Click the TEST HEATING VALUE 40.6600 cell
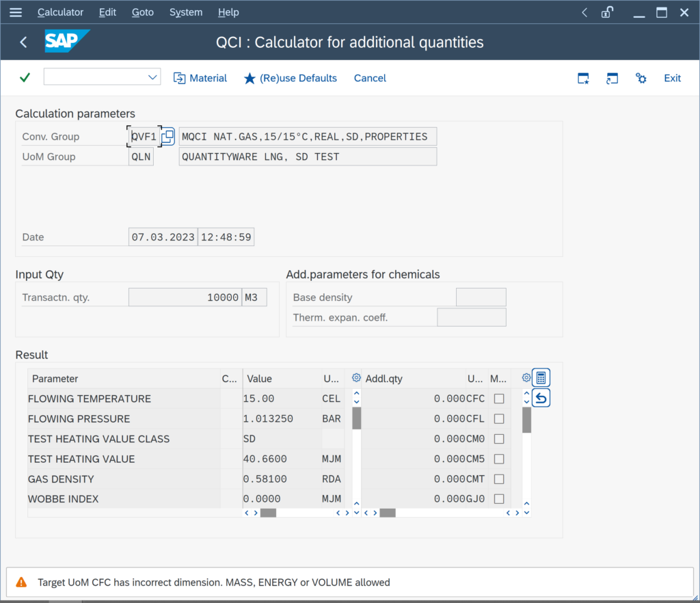Screen dimensions: 700x603 click(x=281, y=459)
